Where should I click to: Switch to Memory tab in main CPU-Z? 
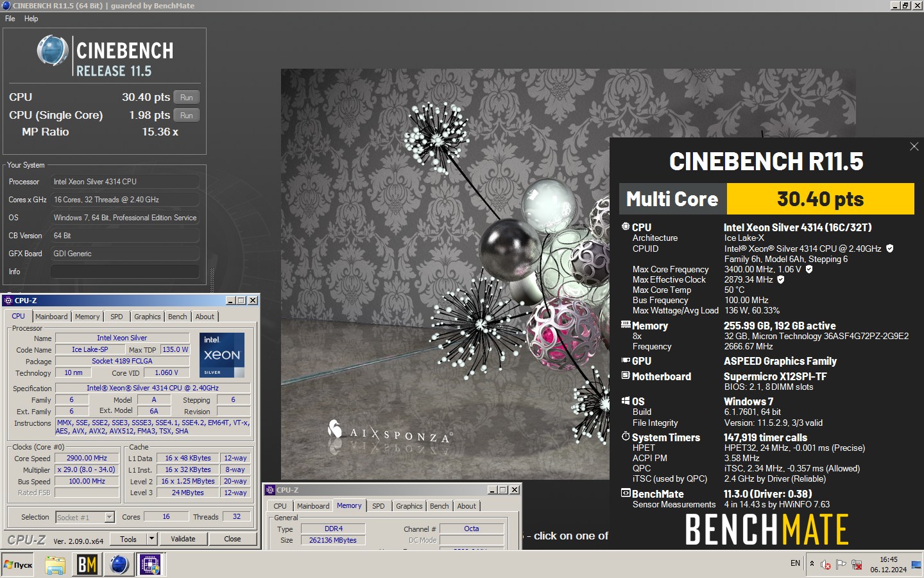[x=87, y=317]
